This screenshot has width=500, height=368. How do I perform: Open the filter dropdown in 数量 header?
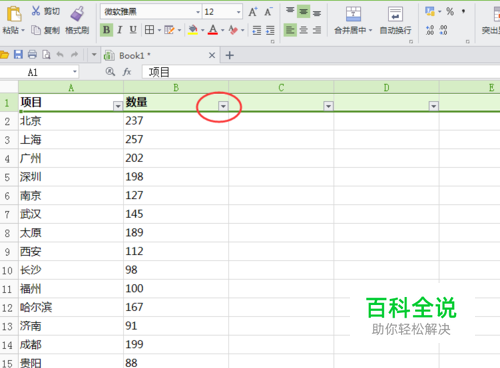point(223,106)
